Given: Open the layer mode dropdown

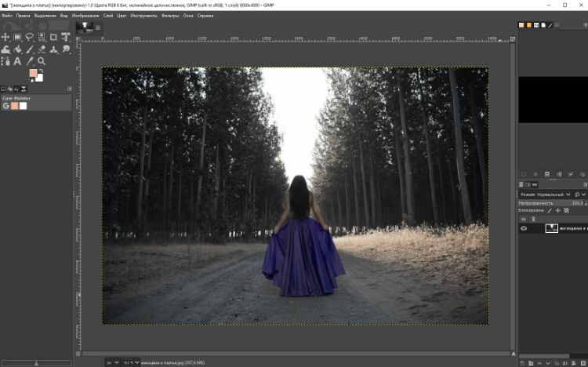Looking at the screenshot, I should click(x=544, y=194).
